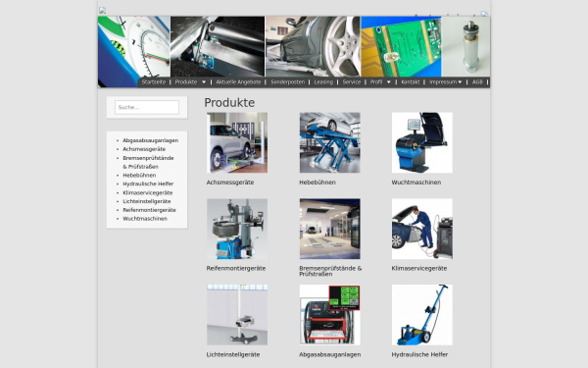Open the Reifenmontiergeräte tire changer image
The image size is (588, 368).
[237, 229]
